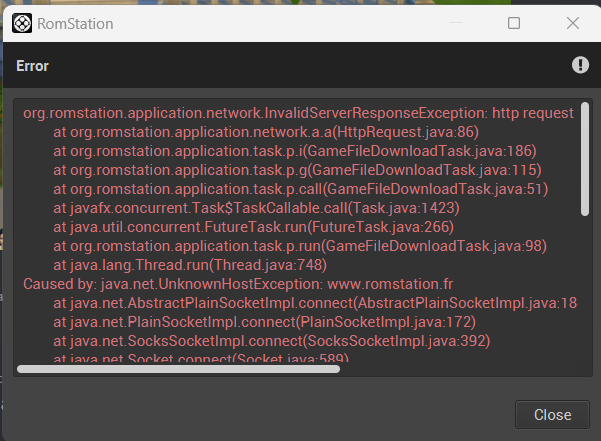Click the RomStation logo in title bar
The height and width of the screenshot is (441, 601).
pyautogui.click(x=21, y=22)
